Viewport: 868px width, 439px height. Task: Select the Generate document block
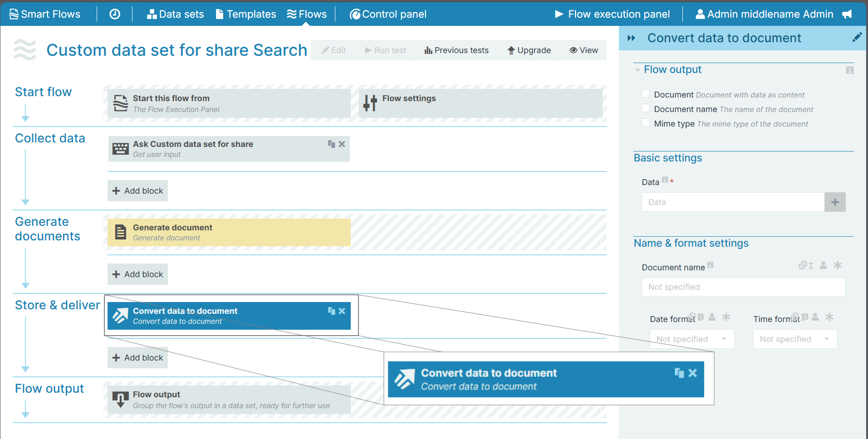(229, 232)
